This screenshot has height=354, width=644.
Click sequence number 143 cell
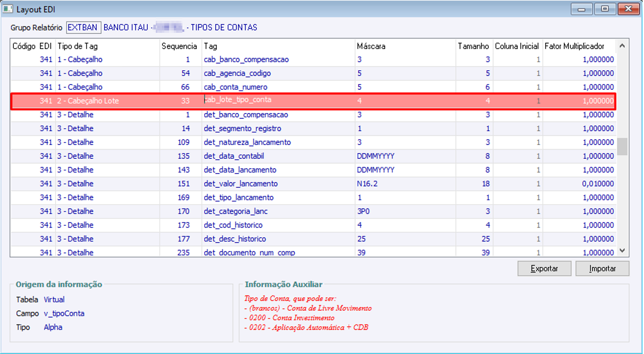[x=180, y=170]
